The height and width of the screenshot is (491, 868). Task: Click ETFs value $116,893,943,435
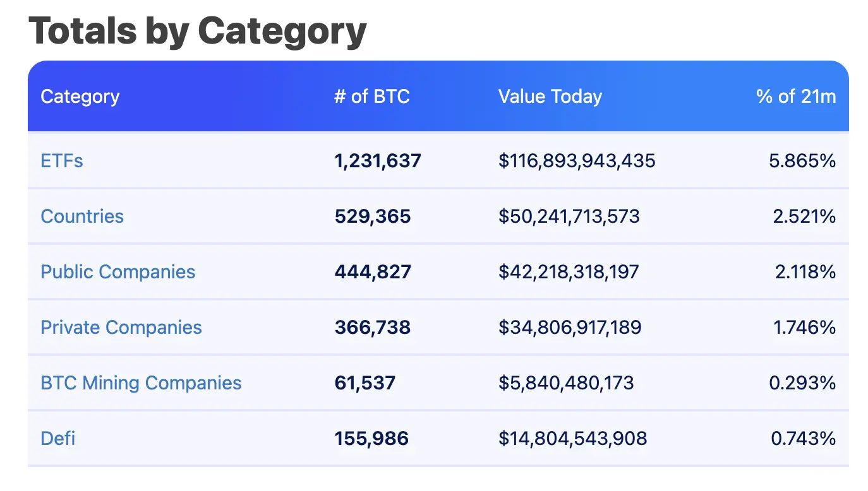pos(577,161)
